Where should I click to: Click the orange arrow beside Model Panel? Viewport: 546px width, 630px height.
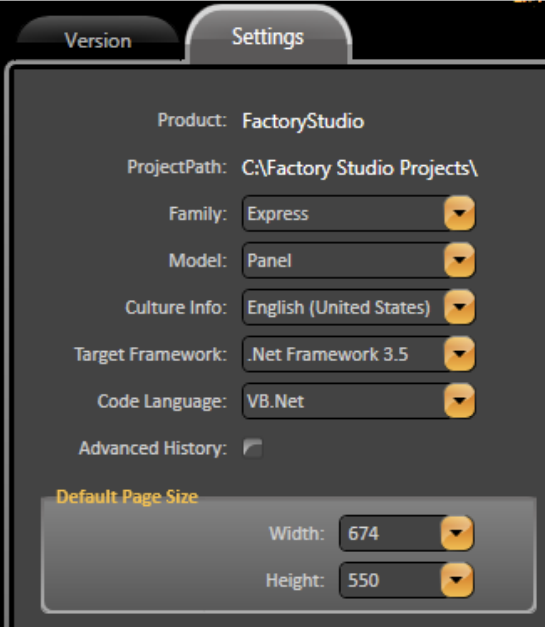(459, 260)
